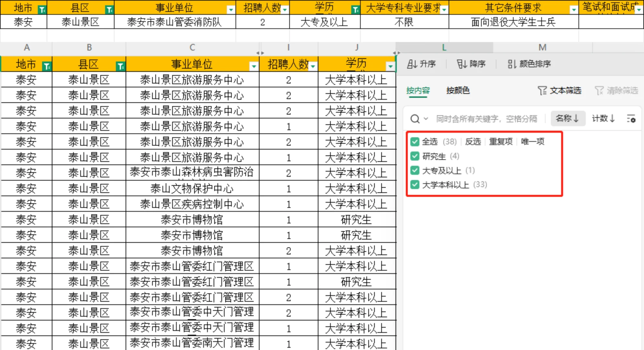This screenshot has width=644, height=350.
Task: Uncheck the 大学本科以上 checkbox
Action: (x=415, y=185)
